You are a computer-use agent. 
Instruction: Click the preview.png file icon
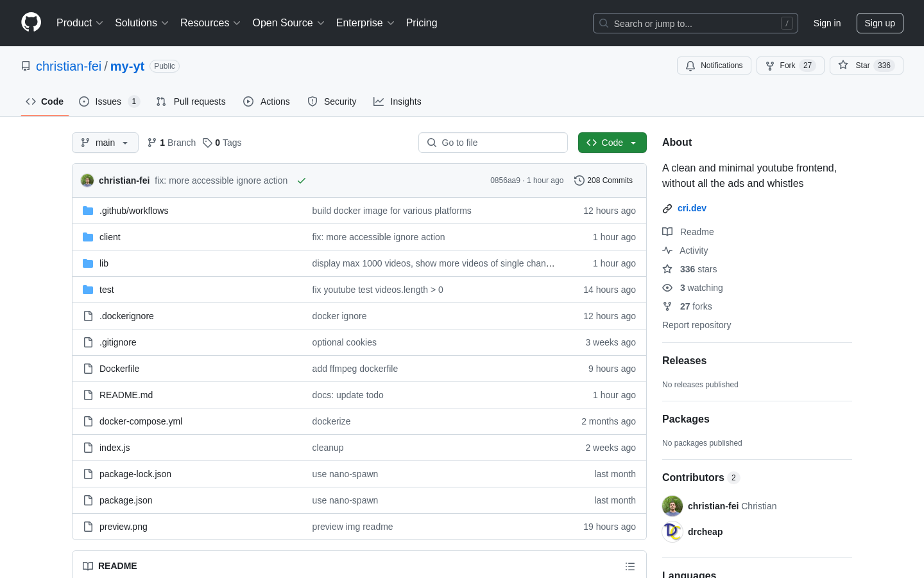(88, 527)
